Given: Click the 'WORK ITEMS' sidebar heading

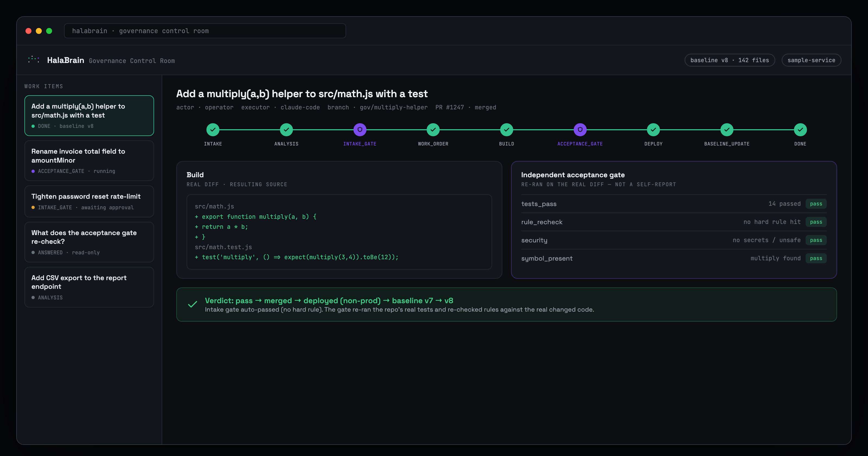Looking at the screenshot, I should tap(43, 86).
